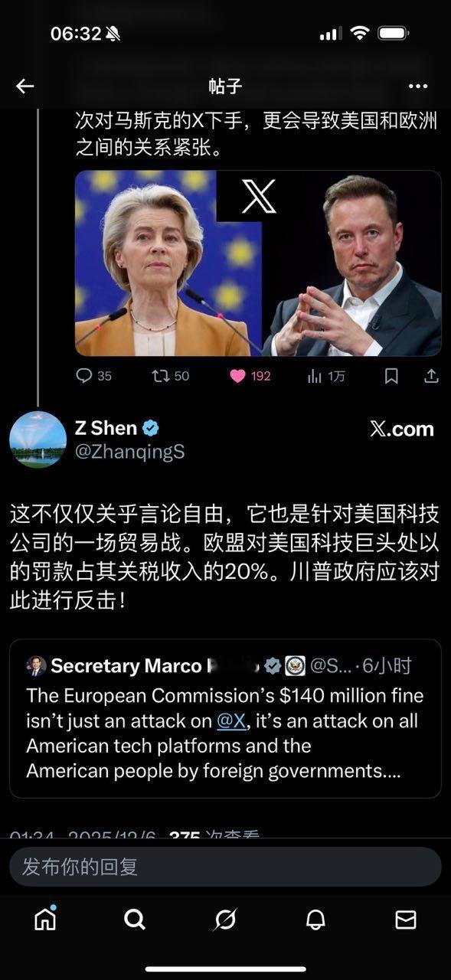Switch to the Search tab
Image resolution: width=451 pixels, height=980 pixels.
click(135, 920)
